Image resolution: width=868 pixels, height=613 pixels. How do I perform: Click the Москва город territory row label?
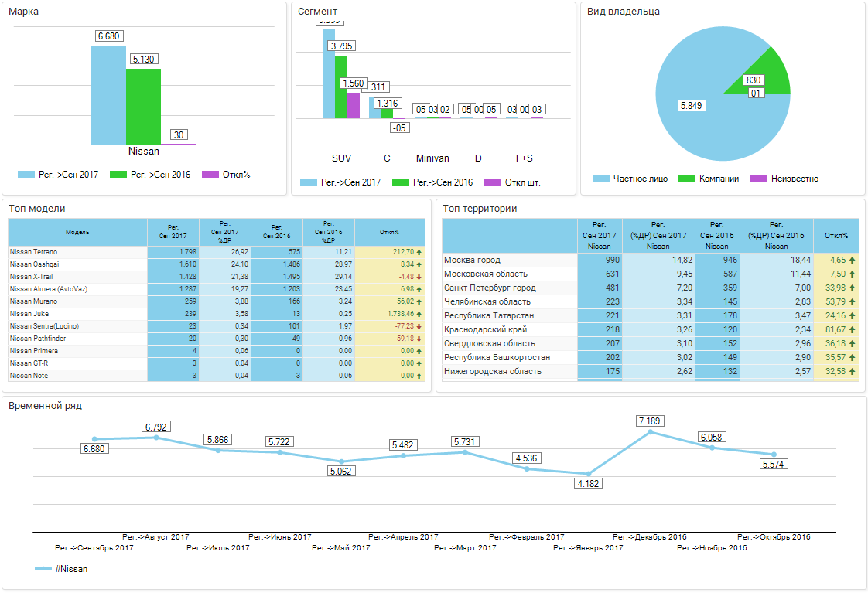[x=472, y=260]
